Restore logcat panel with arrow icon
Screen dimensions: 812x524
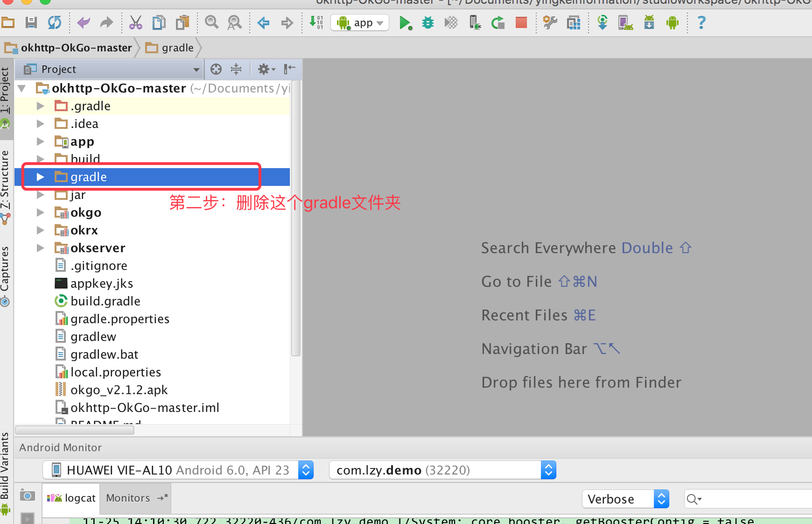162,498
